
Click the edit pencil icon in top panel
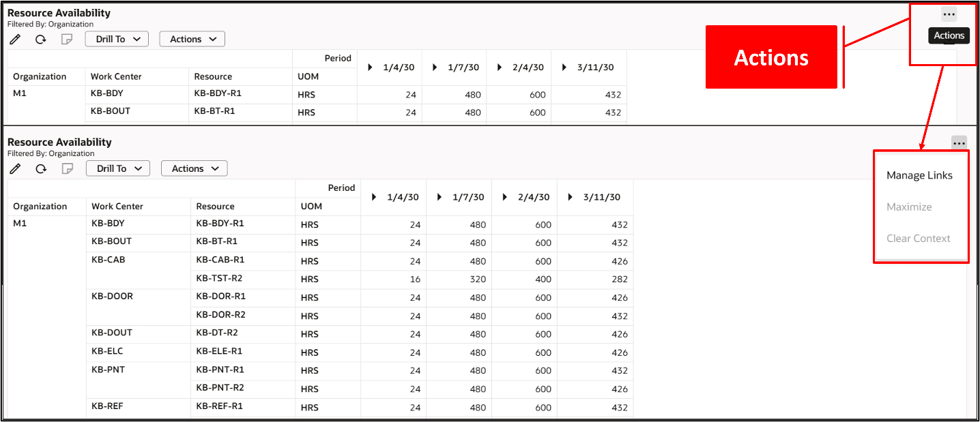point(15,39)
